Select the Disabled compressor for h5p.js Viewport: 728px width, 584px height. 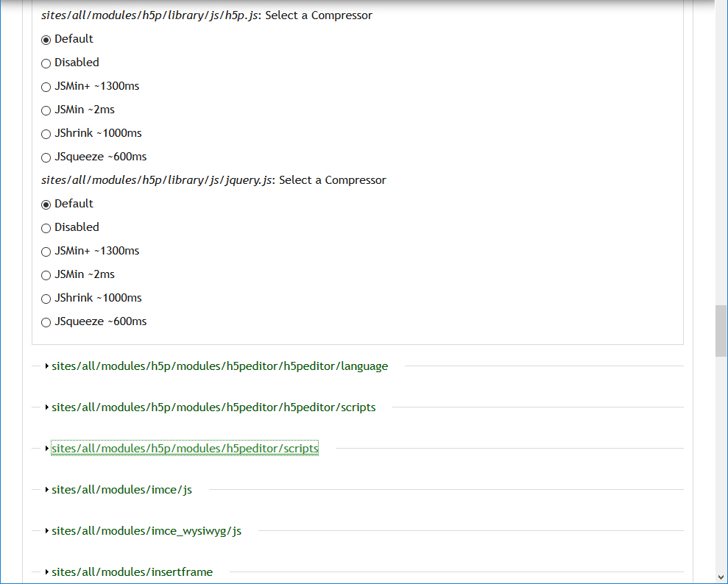tap(46, 63)
